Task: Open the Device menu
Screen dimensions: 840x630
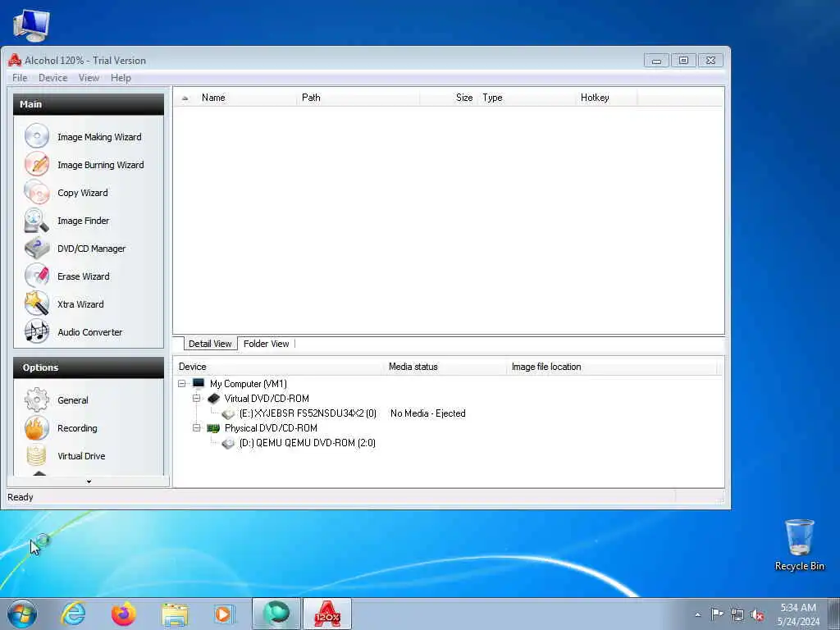Action: point(53,78)
